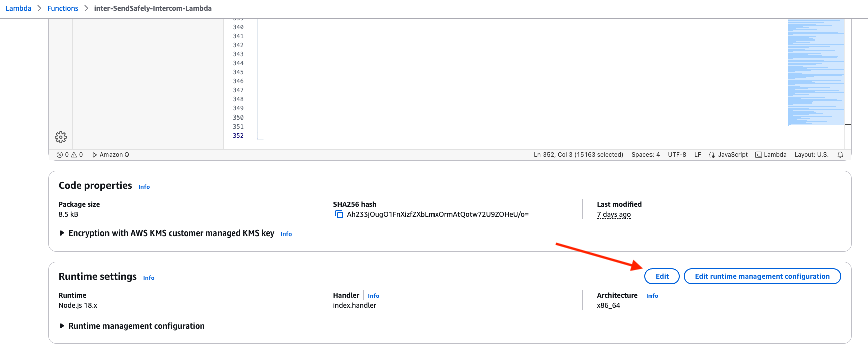This screenshot has height=352, width=868.
Task: Click Layout: U.S. in status bar
Action: [811, 155]
